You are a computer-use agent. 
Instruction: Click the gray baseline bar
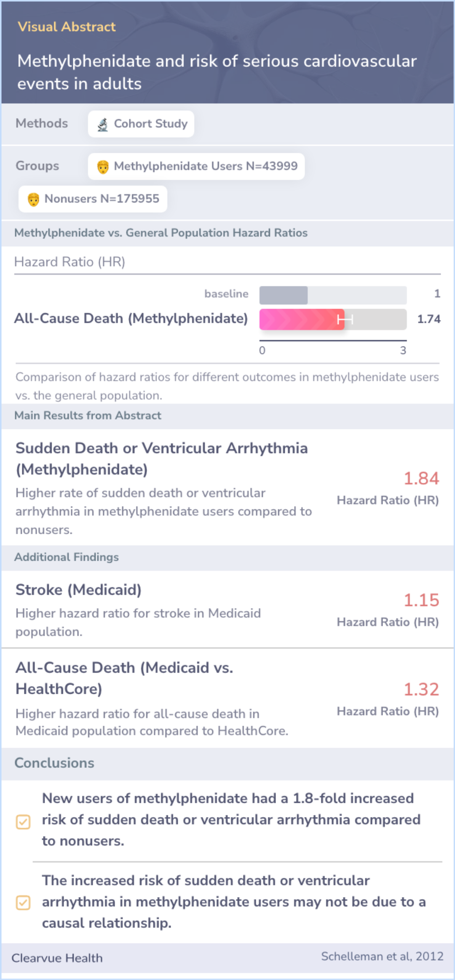[x=284, y=295]
